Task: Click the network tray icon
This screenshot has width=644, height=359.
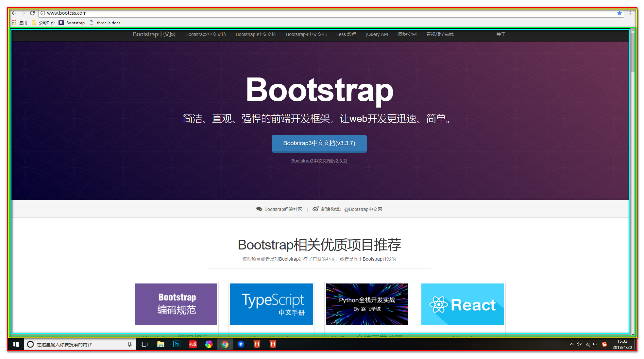Action: (x=588, y=344)
